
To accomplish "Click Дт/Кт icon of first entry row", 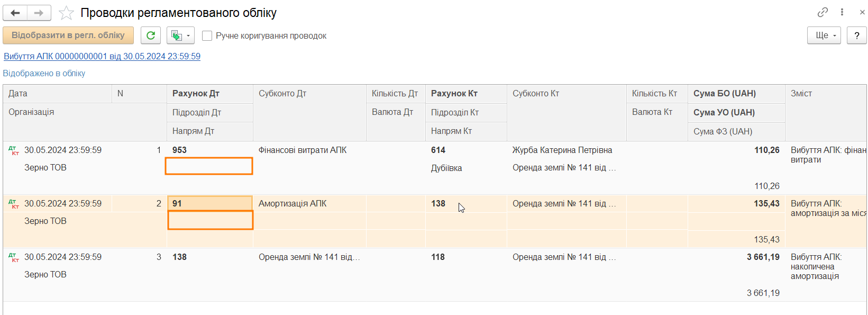I will click(x=14, y=151).
